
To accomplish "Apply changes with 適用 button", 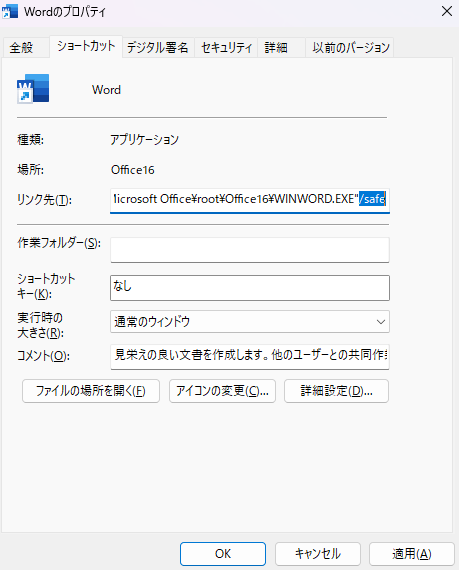I will pyautogui.click(x=412, y=554).
